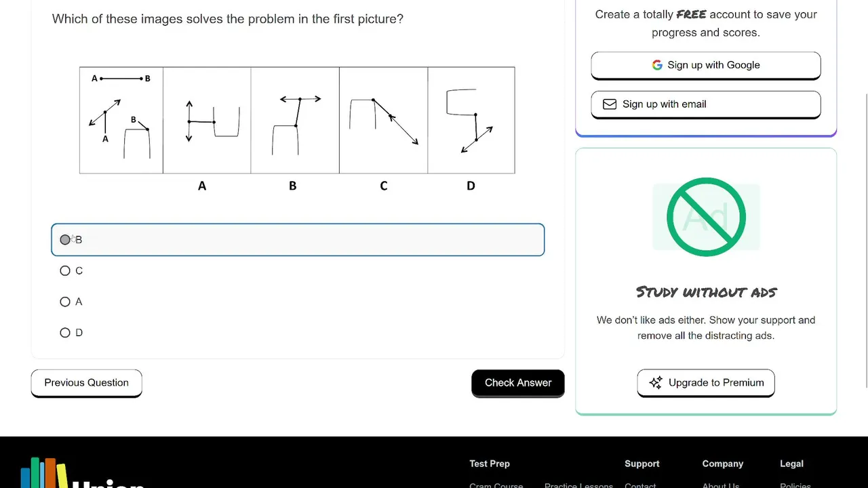Image resolution: width=868 pixels, height=488 pixels.
Task: Click the email envelope icon
Action: click(610, 104)
